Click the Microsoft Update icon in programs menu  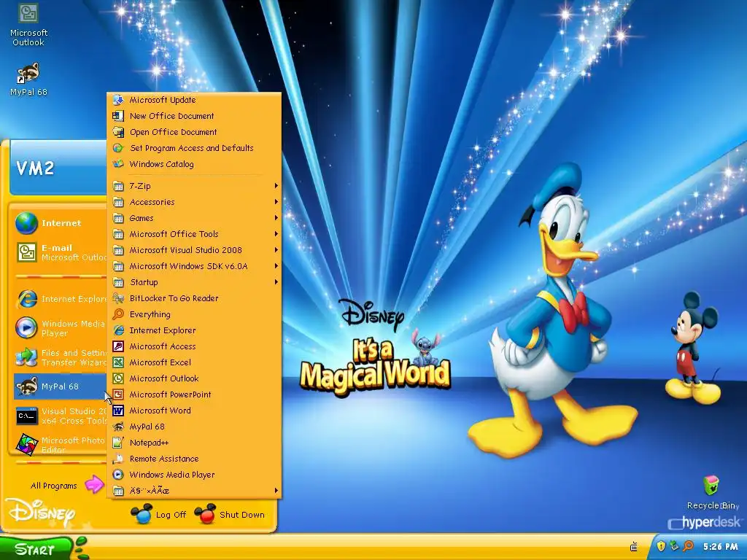(x=118, y=99)
